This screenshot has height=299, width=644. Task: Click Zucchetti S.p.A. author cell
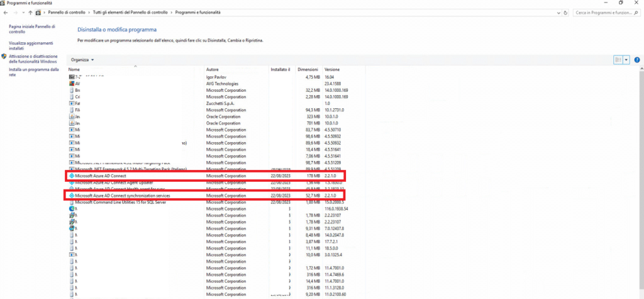(x=221, y=103)
